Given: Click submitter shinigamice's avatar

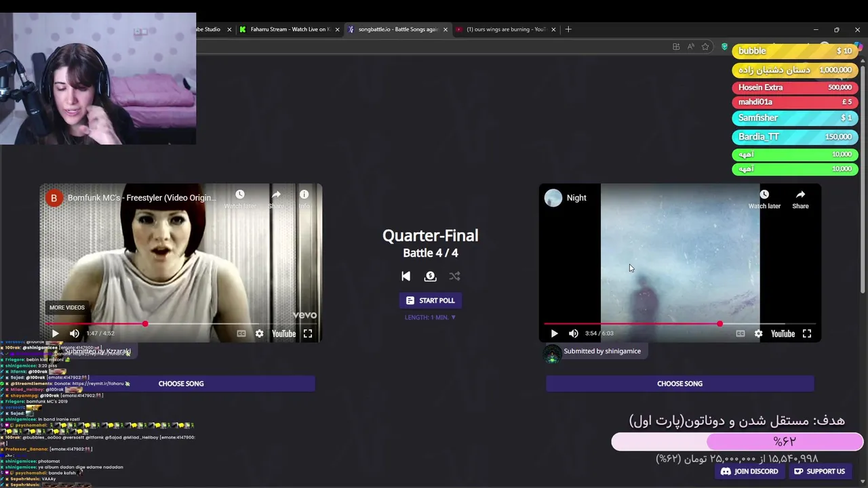Looking at the screenshot, I should pos(552,353).
